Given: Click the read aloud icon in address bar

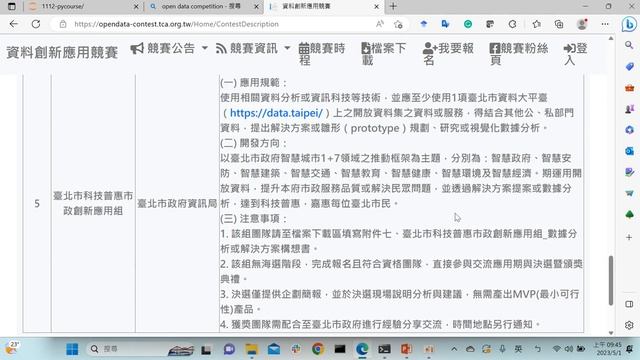Looking at the screenshot, I should click(380, 24).
